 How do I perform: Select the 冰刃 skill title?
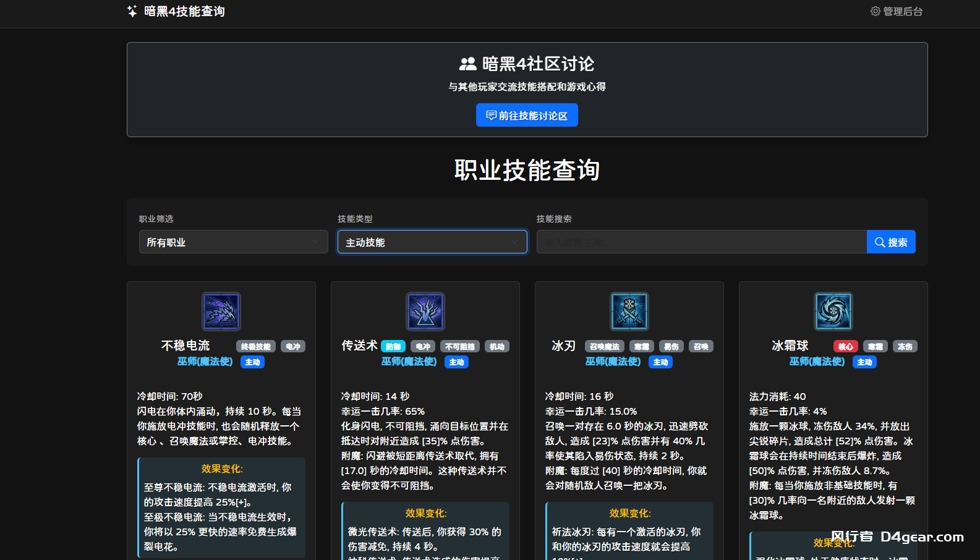(x=564, y=346)
